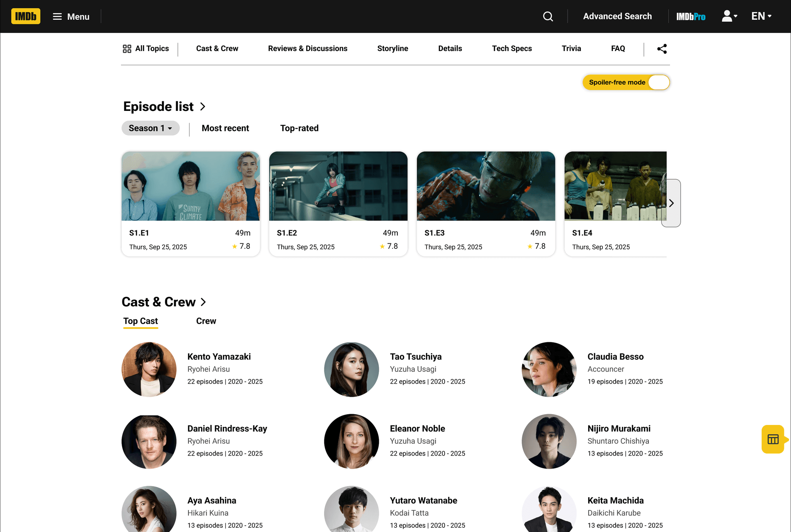Open All Topics grid icon
791x532 pixels.
127,49
